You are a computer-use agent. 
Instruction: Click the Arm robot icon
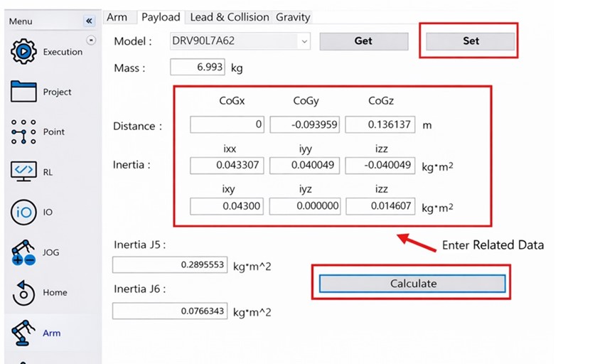pyautogui.click(x=23, y=332)
